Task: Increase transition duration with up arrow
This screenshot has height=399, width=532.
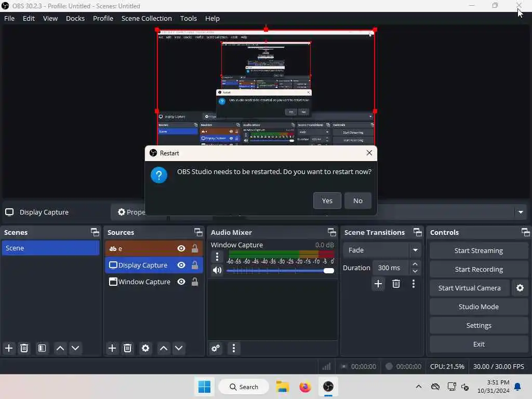Action: tap(415, 264)
